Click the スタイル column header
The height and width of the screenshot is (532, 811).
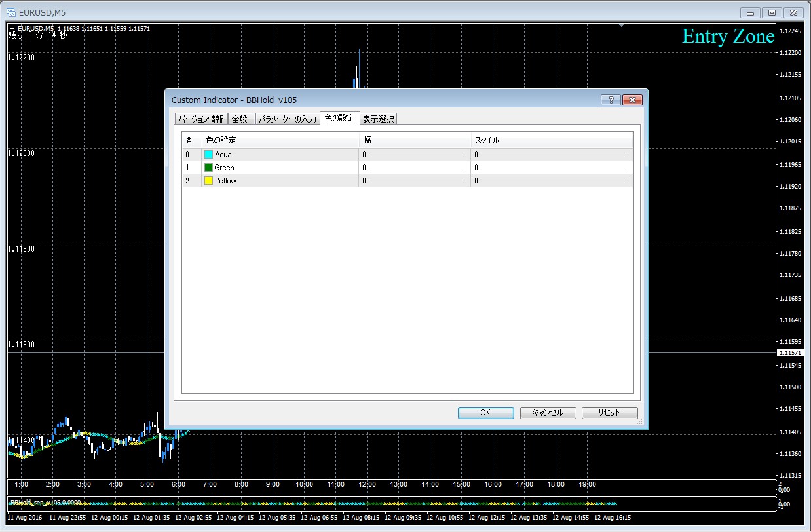tap(552, 140)
